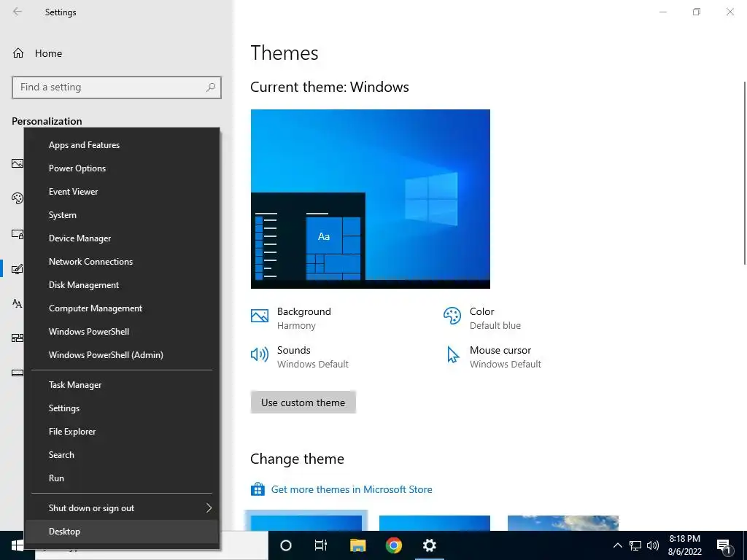The height and width of the screenshot is (560, 747).
Task: Choose Settings in the context menu
Action: pos(122,408)
